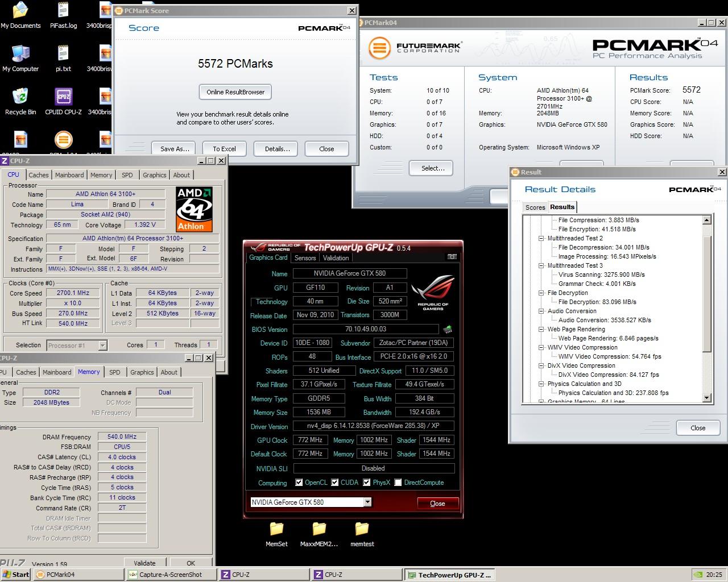
Task: Toggle DirectCompute checkbox in GPU-Z
Action: pyautogui.click(x=398, y=483)
